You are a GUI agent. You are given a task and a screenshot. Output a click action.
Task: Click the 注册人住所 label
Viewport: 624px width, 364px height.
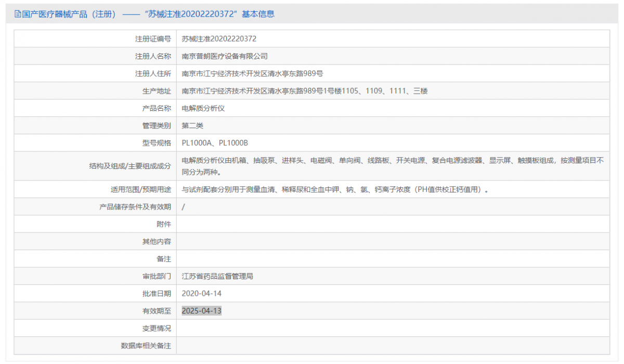point(153,74)
